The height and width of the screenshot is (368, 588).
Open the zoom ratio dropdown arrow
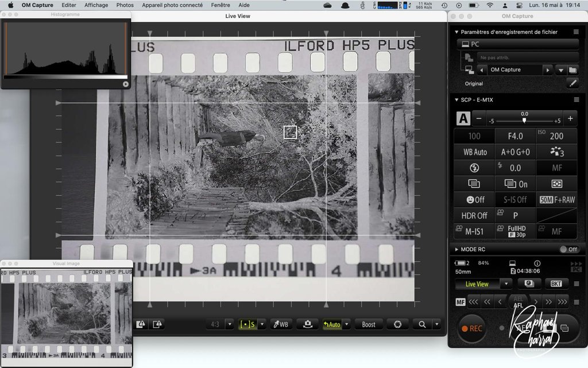(437, 324)
